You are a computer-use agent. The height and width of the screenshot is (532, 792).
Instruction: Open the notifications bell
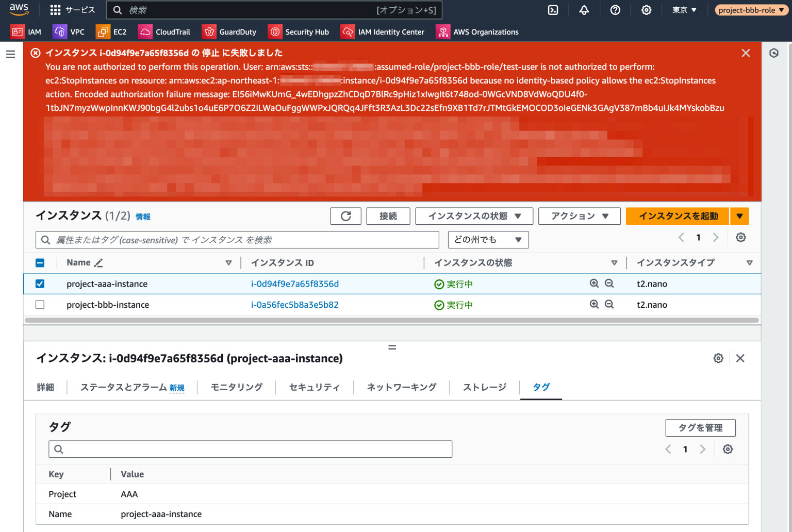coord(584,10)
